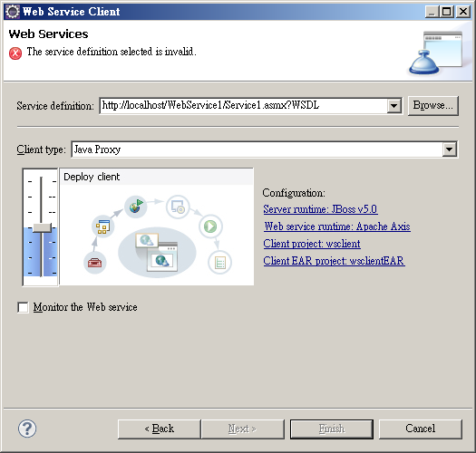
Task: Click the "Service definition:" label
Action: coord(55,106)
